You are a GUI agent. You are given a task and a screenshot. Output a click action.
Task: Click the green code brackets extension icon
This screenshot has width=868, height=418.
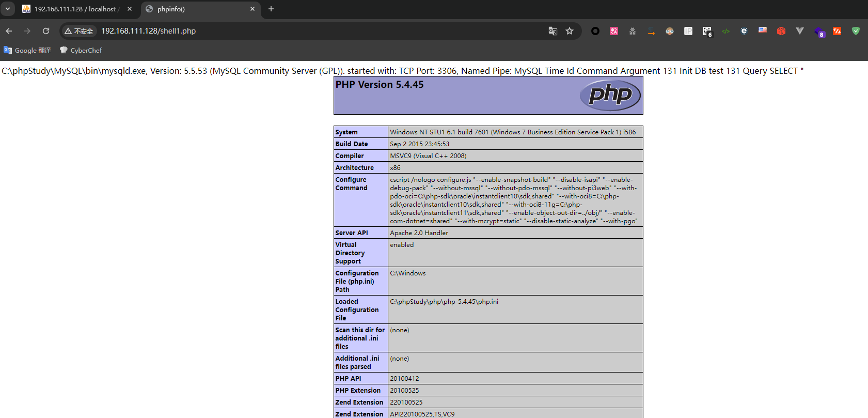725,31
